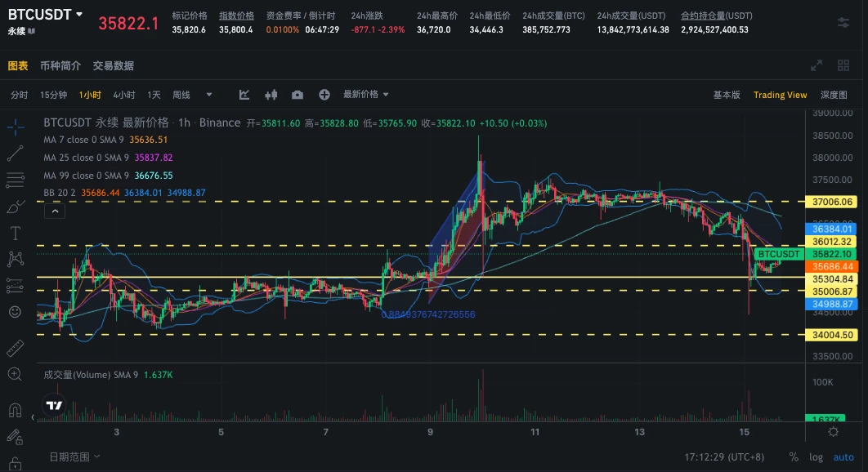Open candlestick chart style icon
The height and width of the screenshot is (472, 868).
point(271,95)
